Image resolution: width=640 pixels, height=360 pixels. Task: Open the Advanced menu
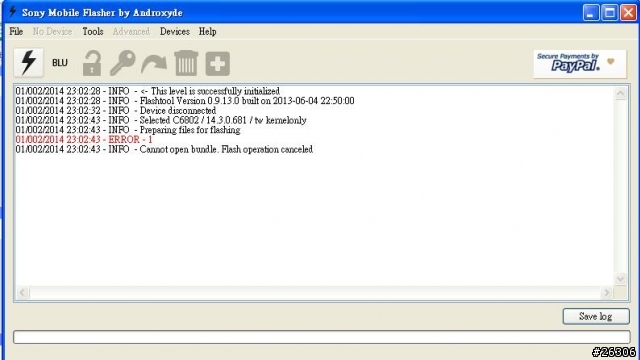pos(131,31)
